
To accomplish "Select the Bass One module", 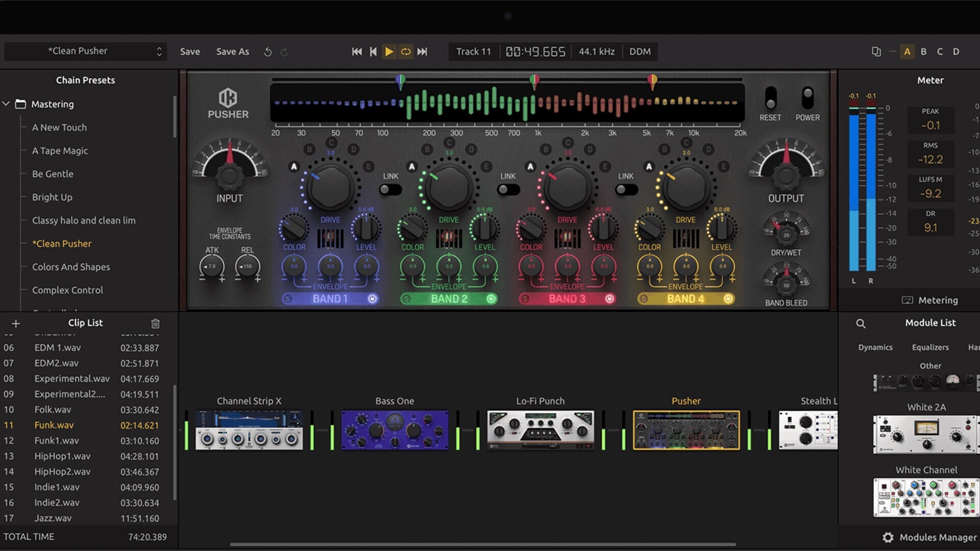I will pyautogui.click(x=395, y=430).
